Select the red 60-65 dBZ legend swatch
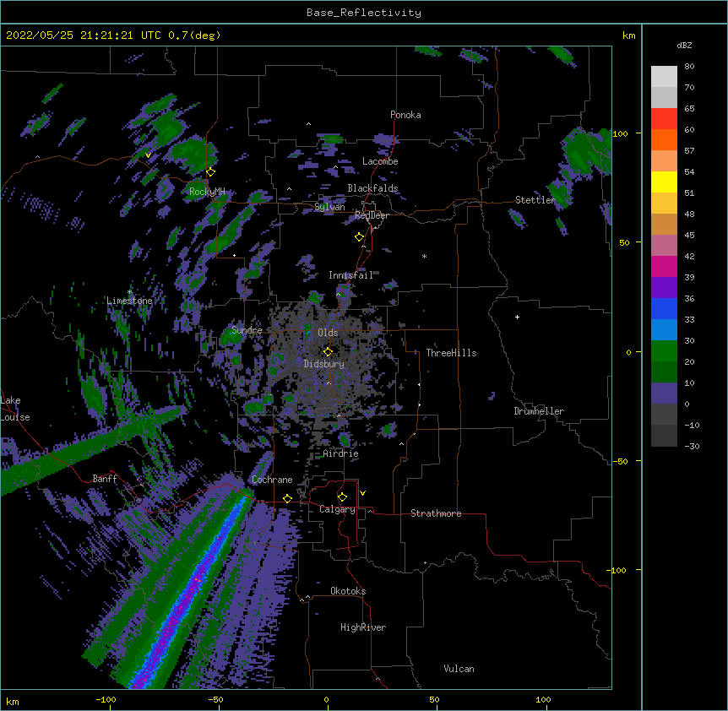This screenshot has width=728, height=711. [x=664, y=118]
